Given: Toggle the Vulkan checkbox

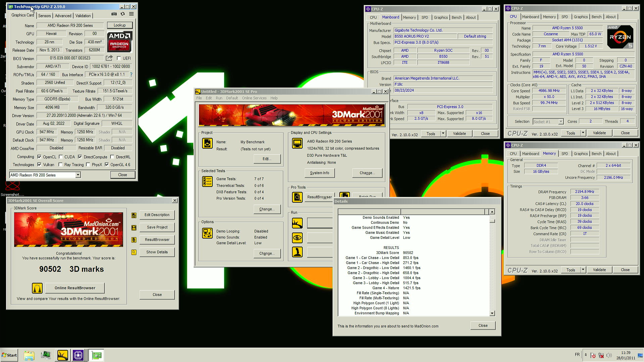Looking at the screenshot, I should pos(39,165).
